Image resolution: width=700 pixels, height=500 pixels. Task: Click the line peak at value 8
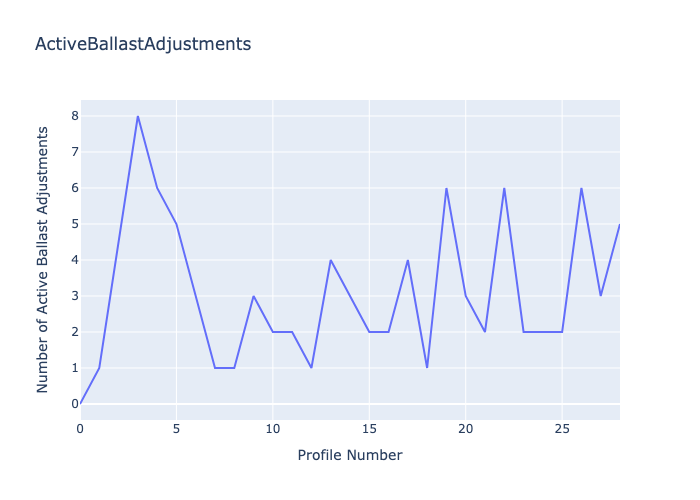click(138, 116)
